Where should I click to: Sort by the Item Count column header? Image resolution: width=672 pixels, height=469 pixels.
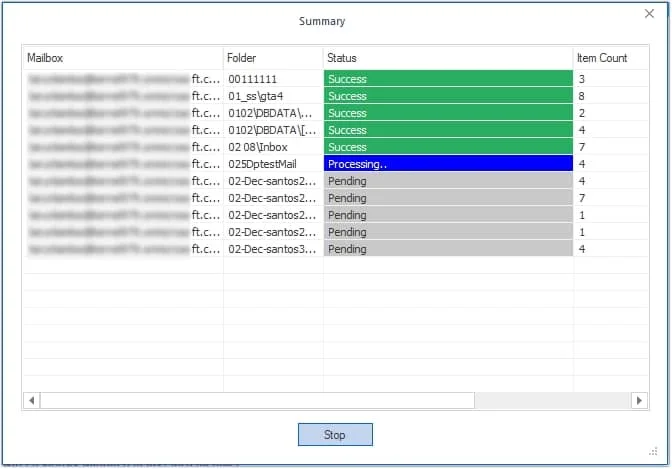611,58
